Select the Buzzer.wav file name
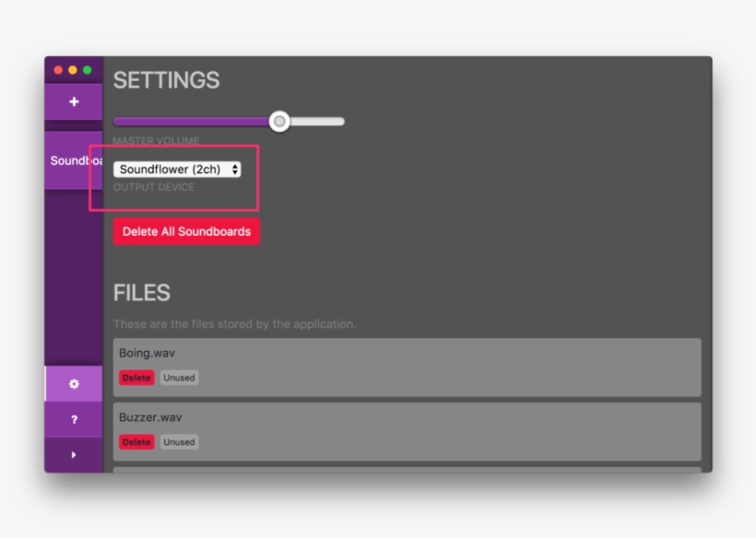This screenshot has height=538, width=756. coord(150,417)
